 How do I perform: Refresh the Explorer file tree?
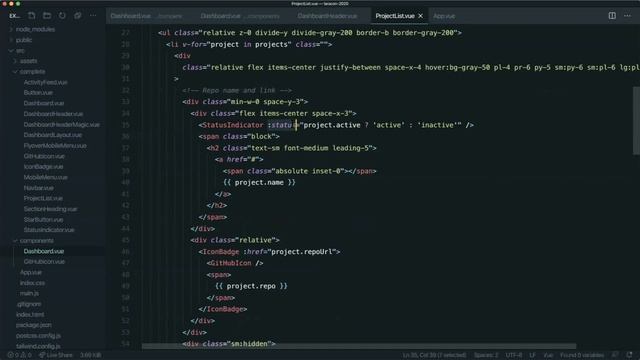click(x=62, y=16)
